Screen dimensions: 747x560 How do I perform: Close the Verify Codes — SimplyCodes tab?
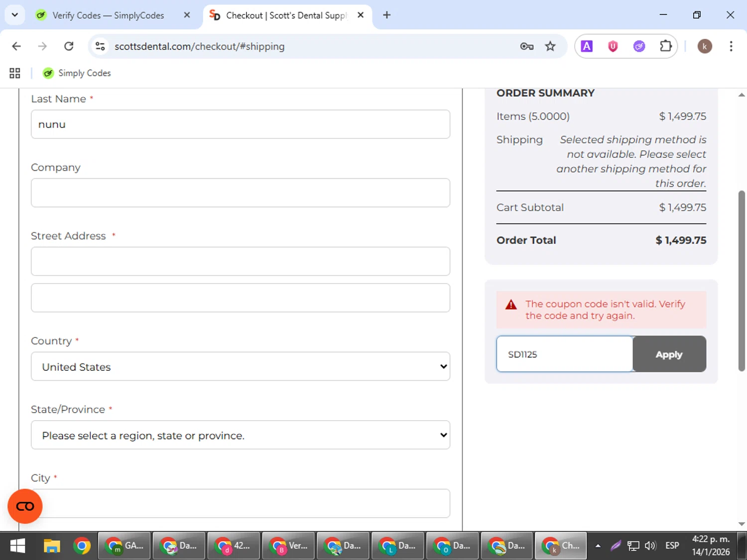click(x=187, y=15)
